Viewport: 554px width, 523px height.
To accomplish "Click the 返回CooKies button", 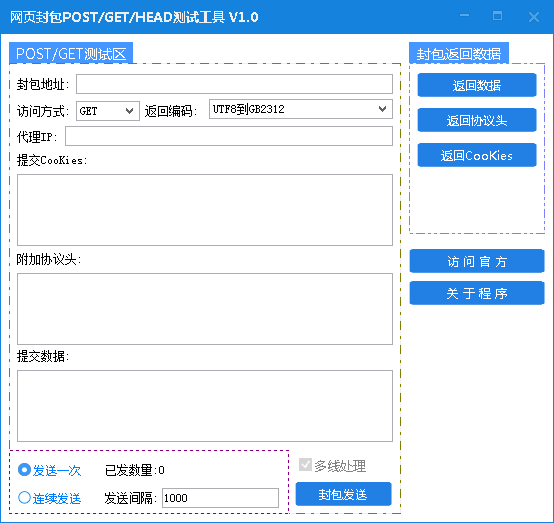I will pyautogui.click(x=477, y=155).
